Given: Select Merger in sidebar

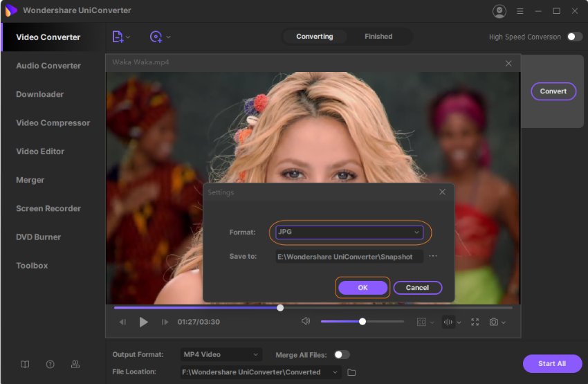Looking at the screenshot, I should coord(30,180).
